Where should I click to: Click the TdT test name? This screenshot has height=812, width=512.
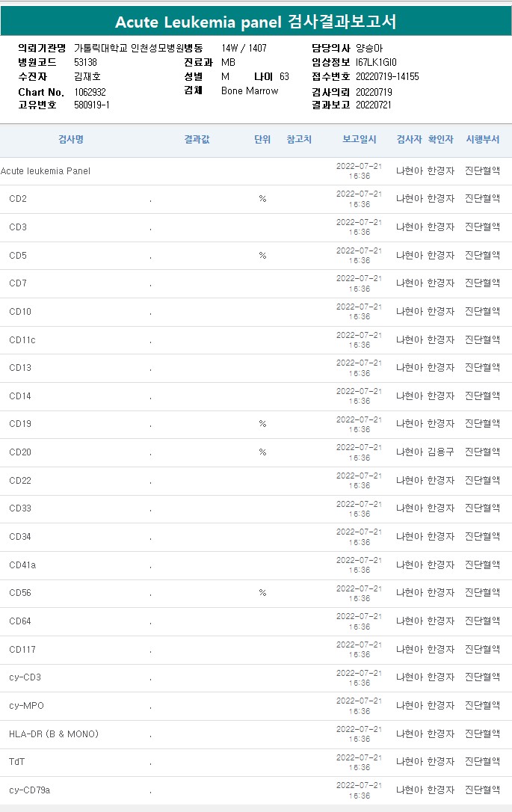(17, 762)
